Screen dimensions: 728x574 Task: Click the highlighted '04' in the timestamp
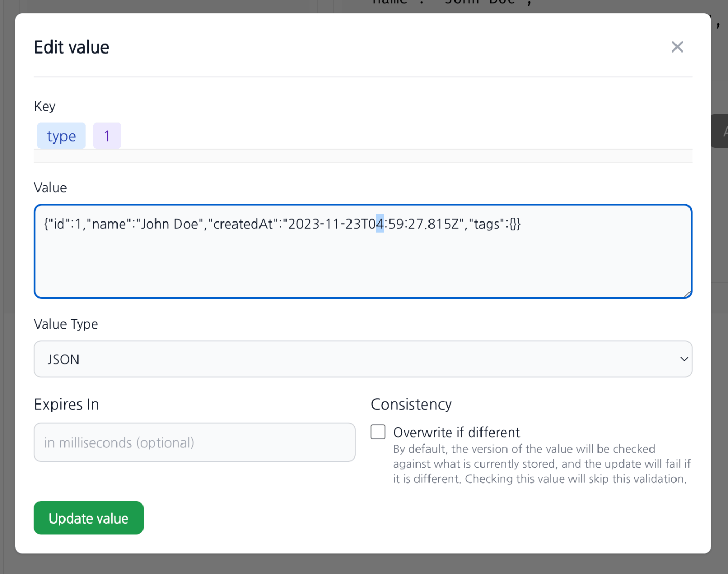380,224
